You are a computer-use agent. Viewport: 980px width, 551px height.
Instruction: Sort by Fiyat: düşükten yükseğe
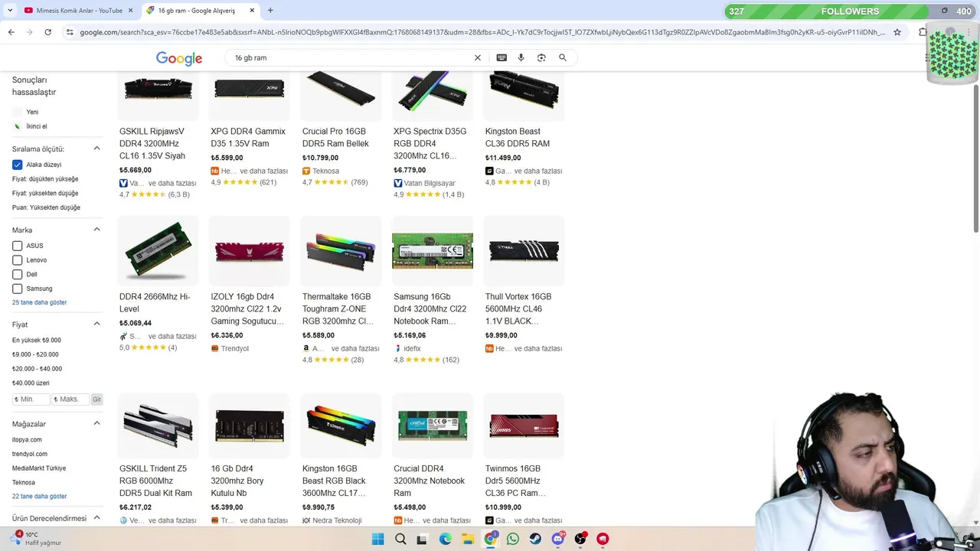click(x=45, y=179)
